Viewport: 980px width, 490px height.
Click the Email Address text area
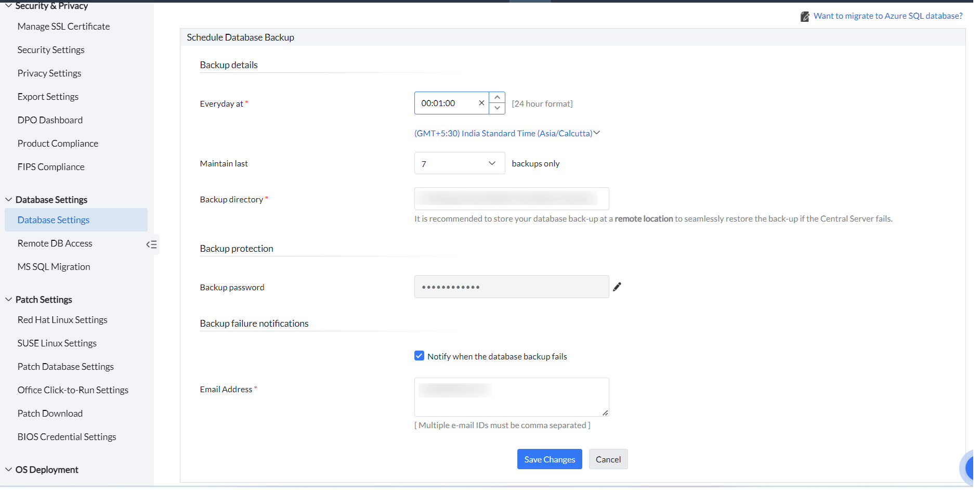[x=511, y=397]
